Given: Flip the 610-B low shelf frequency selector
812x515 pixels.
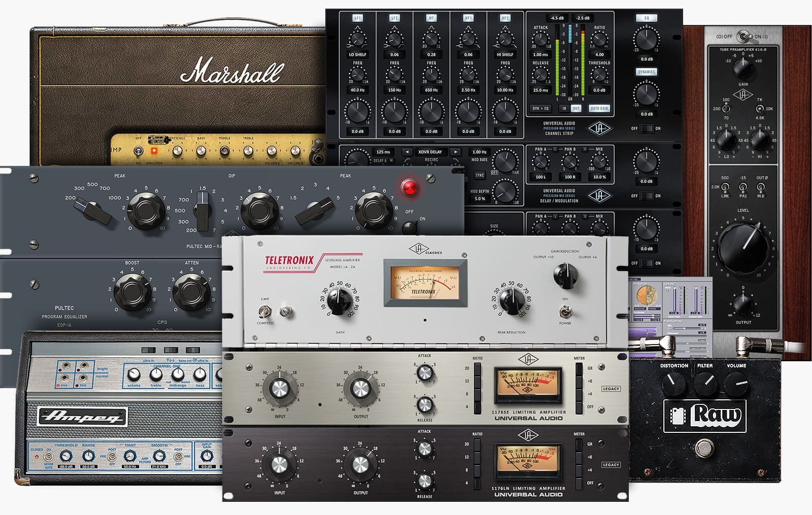Looking at the screenshot, I should (726, 108).
